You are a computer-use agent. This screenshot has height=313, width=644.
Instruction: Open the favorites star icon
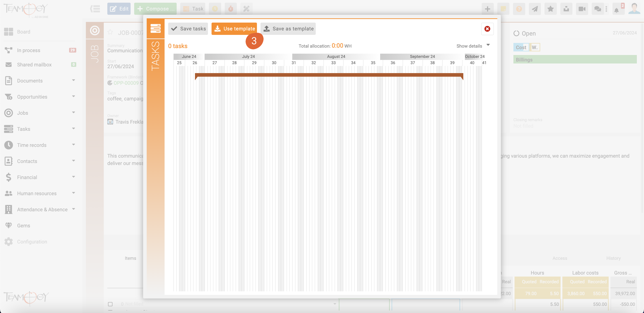(x=550, y=9)
